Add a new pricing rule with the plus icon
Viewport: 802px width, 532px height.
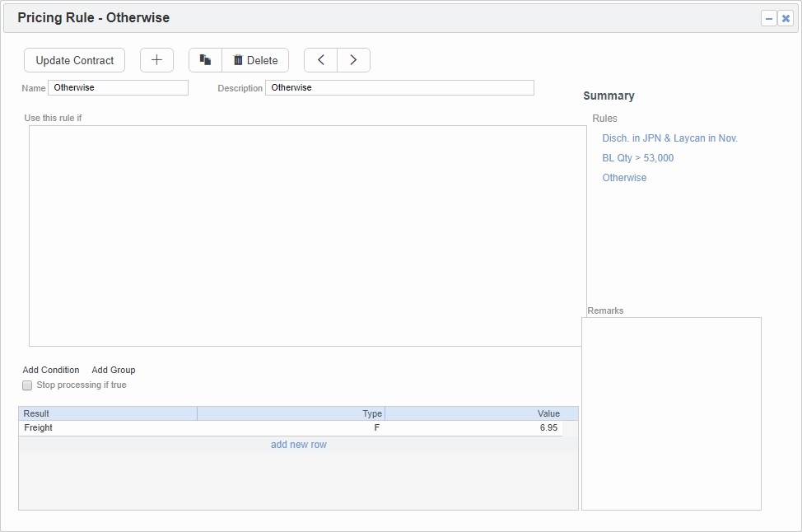point(156,59)
